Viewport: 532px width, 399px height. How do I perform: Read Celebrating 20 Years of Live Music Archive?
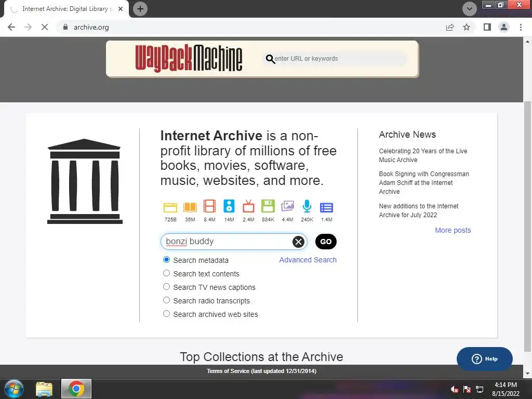(x=423, y=155)
